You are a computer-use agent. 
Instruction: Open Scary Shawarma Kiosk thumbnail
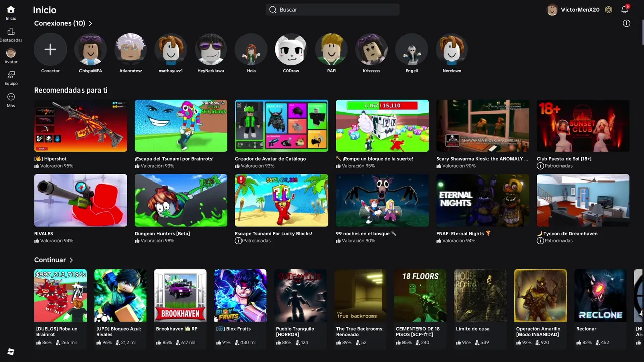(482, 126)
